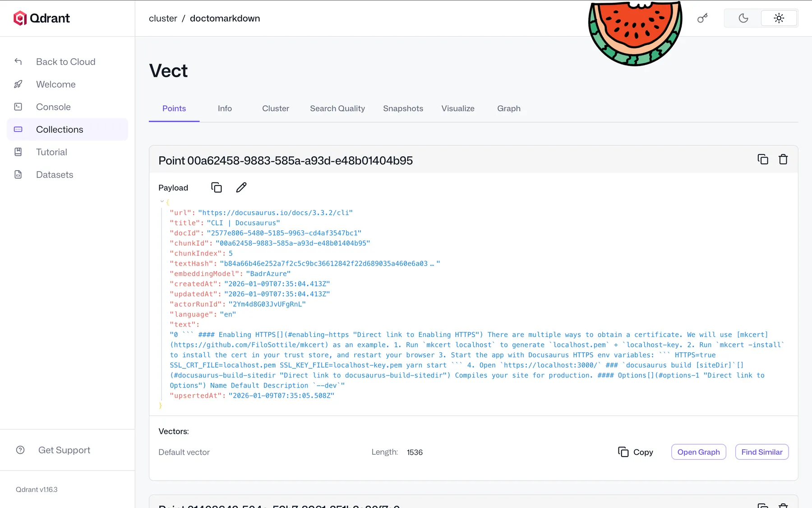The height and width of the screenshot is (508, 812).
Task: Open the Console page
Action: (x=53, y=107)
